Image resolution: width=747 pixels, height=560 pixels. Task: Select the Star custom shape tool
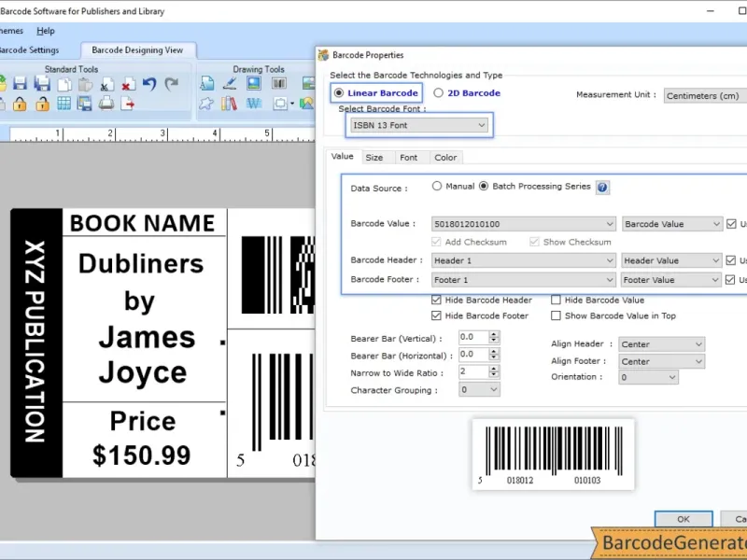click(x=206, y=104)
